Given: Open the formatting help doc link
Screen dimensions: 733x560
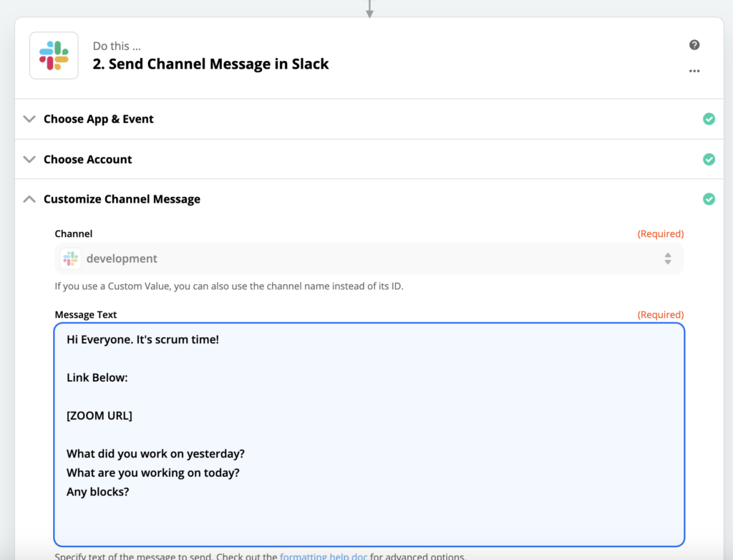Looking at the screenshot, I should tap(324, 556).
